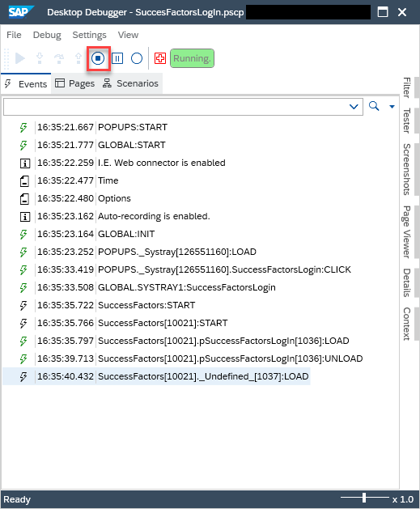Click the Running status button
Screen dimensions: 420x509
click(192, 58)
